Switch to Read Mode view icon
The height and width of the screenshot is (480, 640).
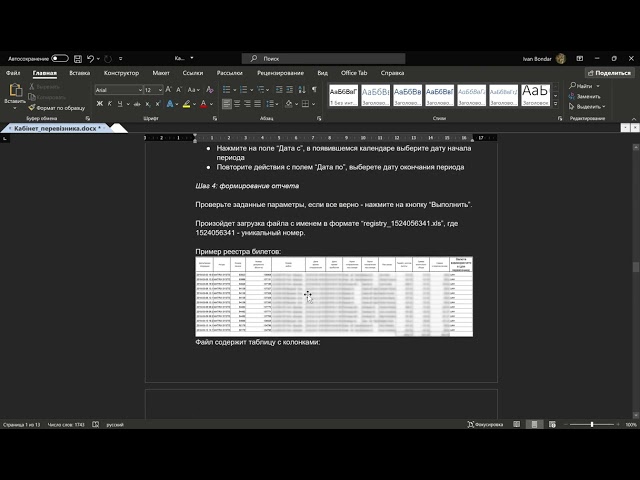coord(516,424)
